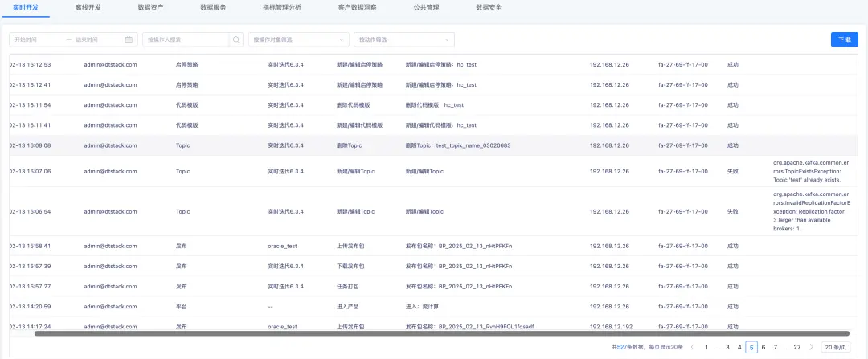Image resolution: width=868 pixels, height=359 pixels.
Task: Click the 结束时间 end date field
Action: click(98, 40)
